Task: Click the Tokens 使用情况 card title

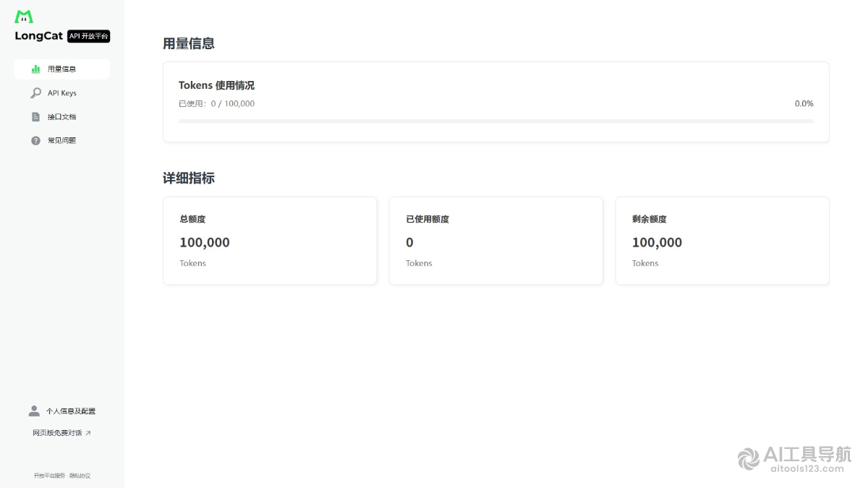Action: pyautogui.click(x=216, y=85)
